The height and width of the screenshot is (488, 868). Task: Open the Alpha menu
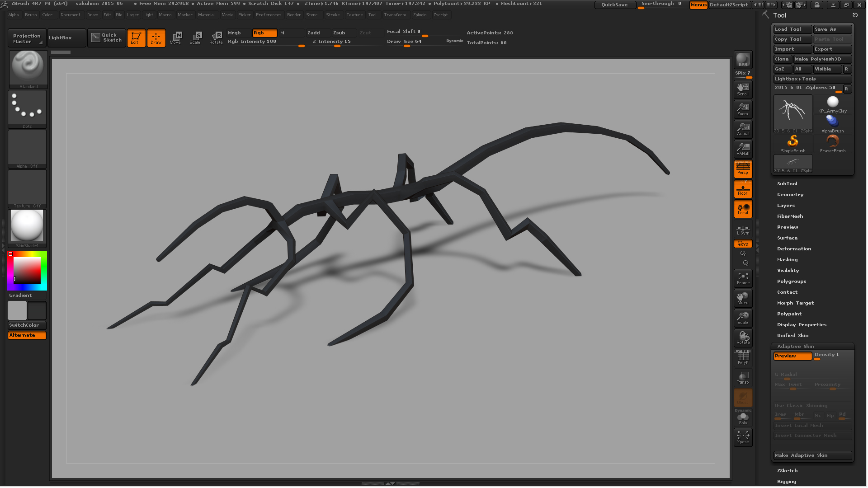[14, 15]
